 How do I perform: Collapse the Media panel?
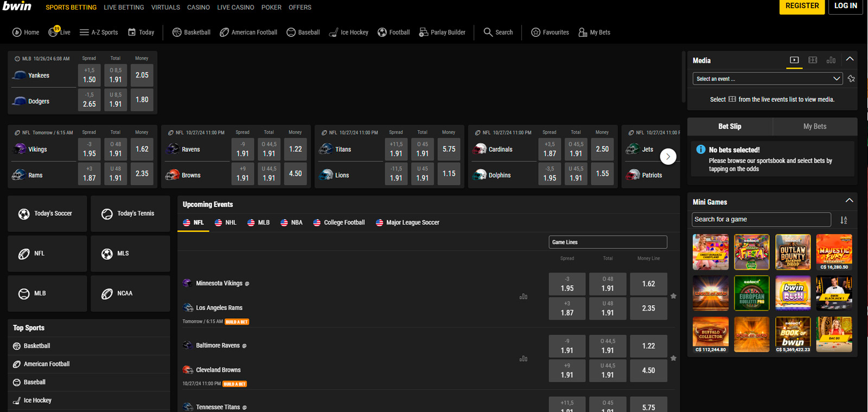click(850, 59)
